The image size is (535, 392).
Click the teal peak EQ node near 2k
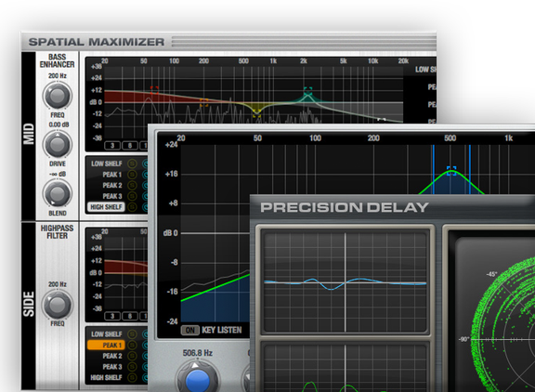point(307,91)
